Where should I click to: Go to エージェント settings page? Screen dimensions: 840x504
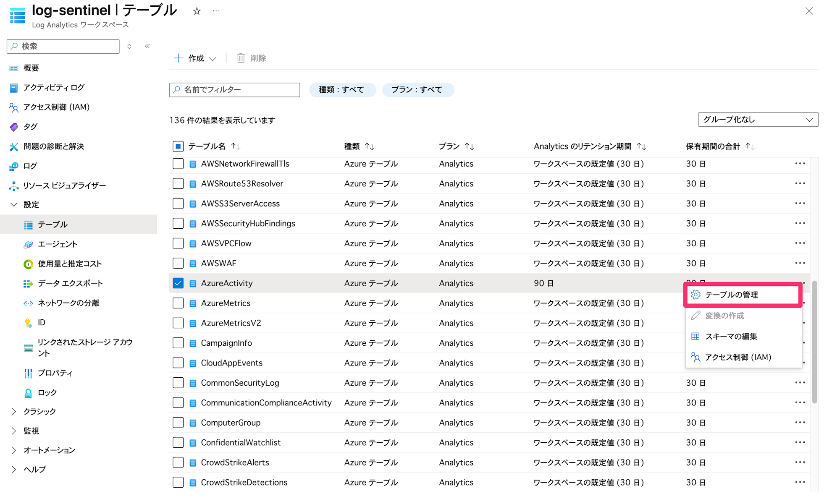(58, 244)
